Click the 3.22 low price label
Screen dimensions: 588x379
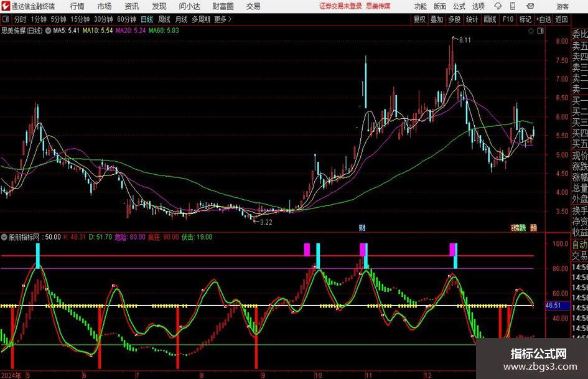266,222
